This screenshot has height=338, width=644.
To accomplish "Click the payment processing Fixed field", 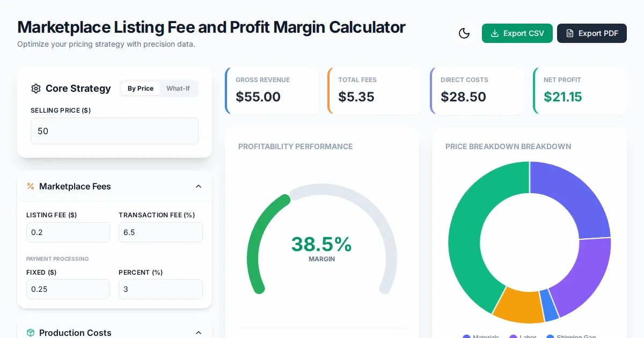I will (68, 289).
